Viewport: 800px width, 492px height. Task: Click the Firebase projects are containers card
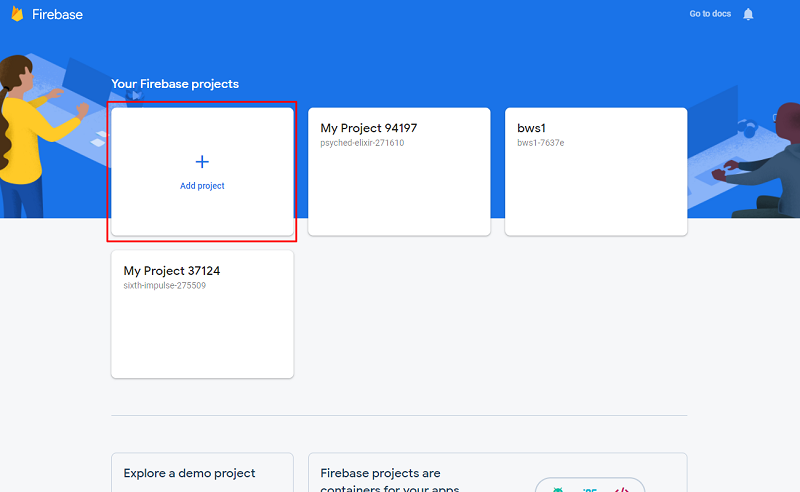click(497, 473)
